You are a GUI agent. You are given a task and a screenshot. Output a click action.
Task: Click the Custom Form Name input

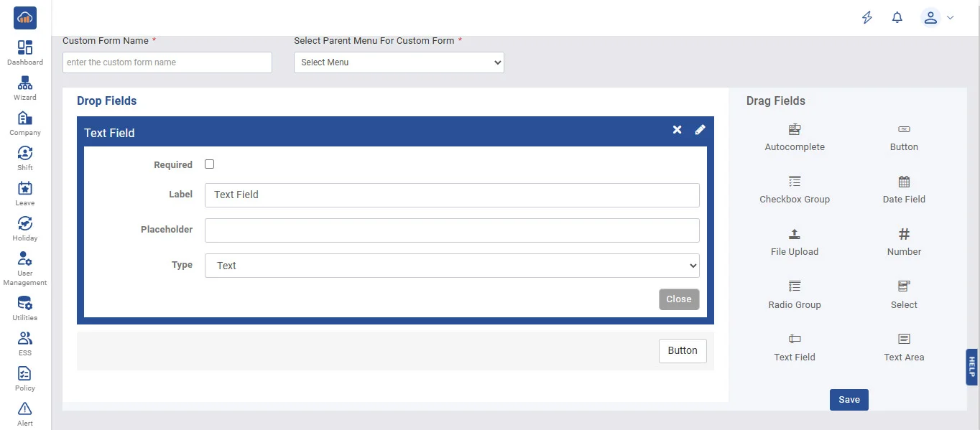(167, 62)
